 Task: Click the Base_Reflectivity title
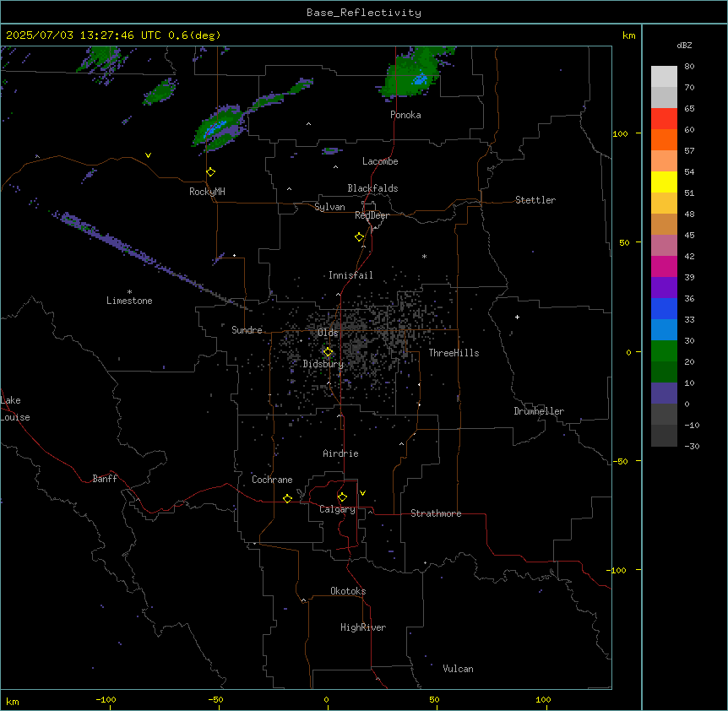[x=364, y=13]
